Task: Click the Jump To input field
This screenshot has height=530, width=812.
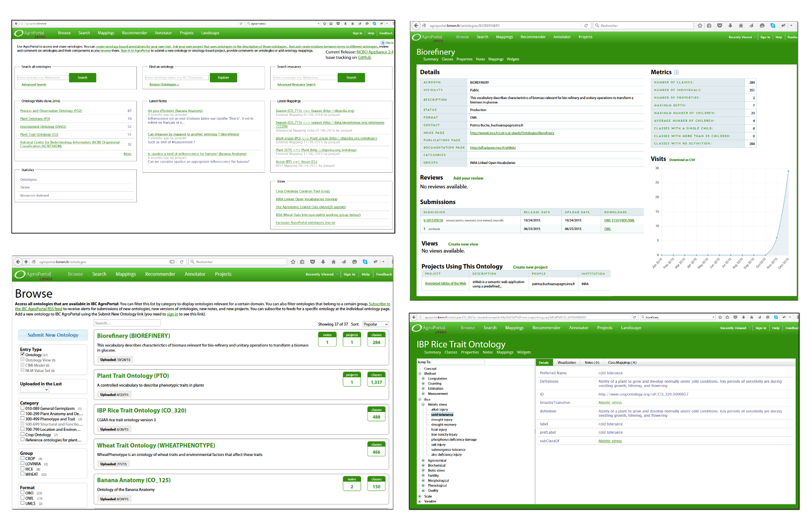Action: click(x=458, y=362)
